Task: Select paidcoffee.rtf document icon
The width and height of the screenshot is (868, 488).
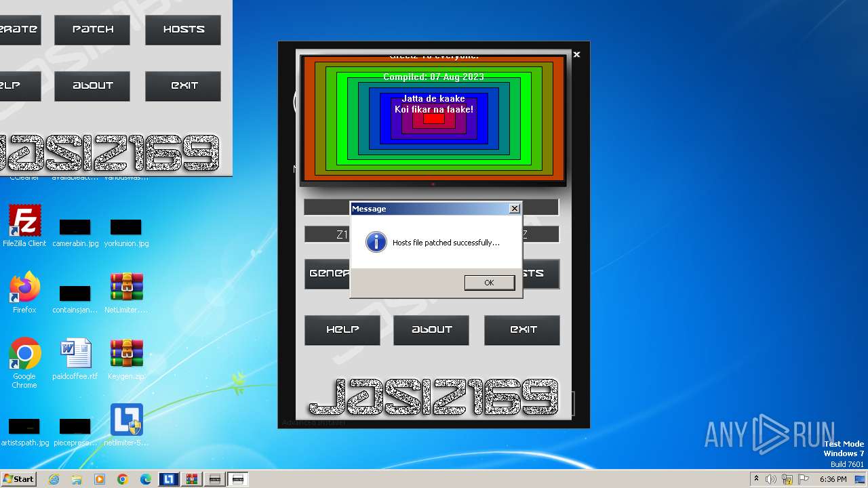Action: click(75, 359)
